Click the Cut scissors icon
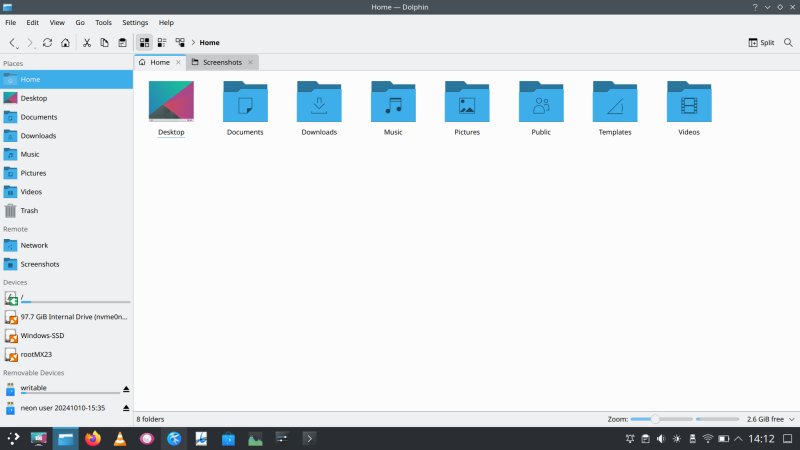This screenshot has width=800, height=450. coord(87,43)
